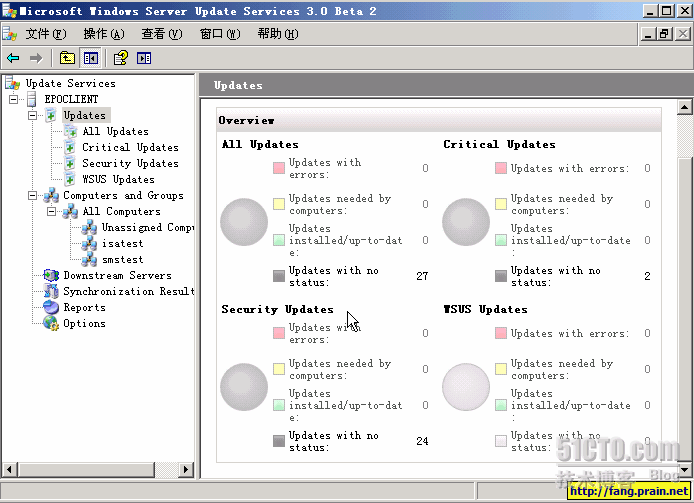Screen dimensions: 694x503
Task: Select WSUS Updates in the tree
Action: pos(119,179)
